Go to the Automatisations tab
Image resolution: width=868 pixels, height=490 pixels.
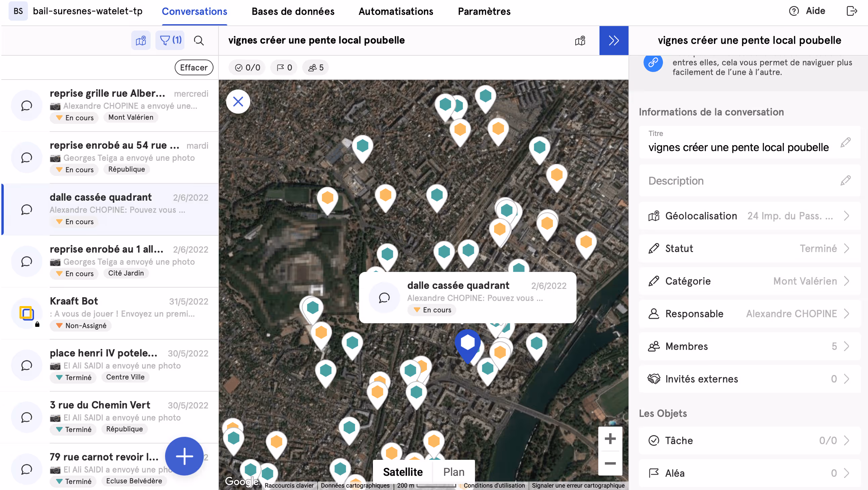[x=396, y=11]
